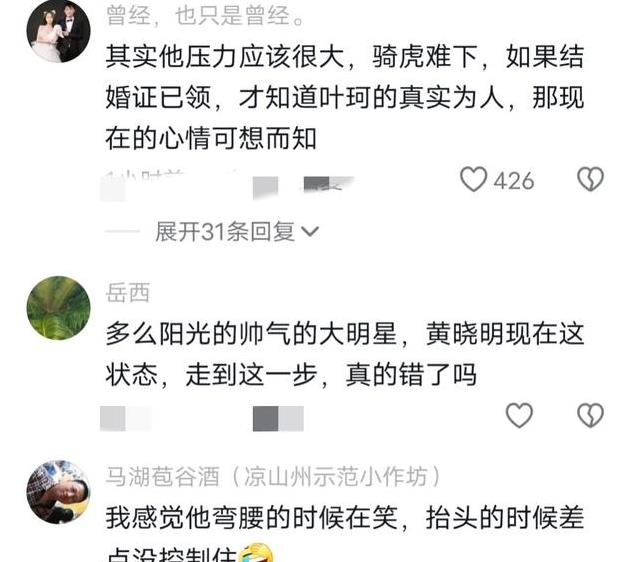Image resolution: width=636 pixels, height=562 pixels.
Task: Tap broken heart on 岳西's comment
Action: 591,415
